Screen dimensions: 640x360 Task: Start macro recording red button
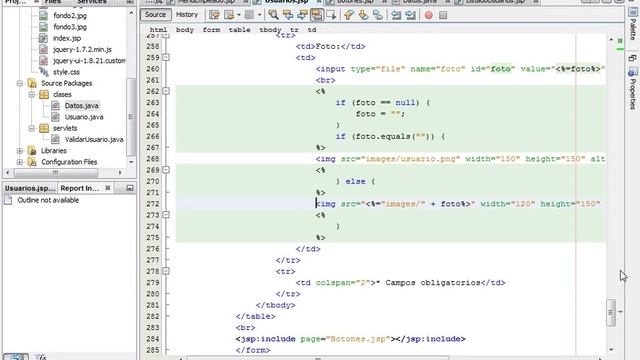click(x=429, y=15)
